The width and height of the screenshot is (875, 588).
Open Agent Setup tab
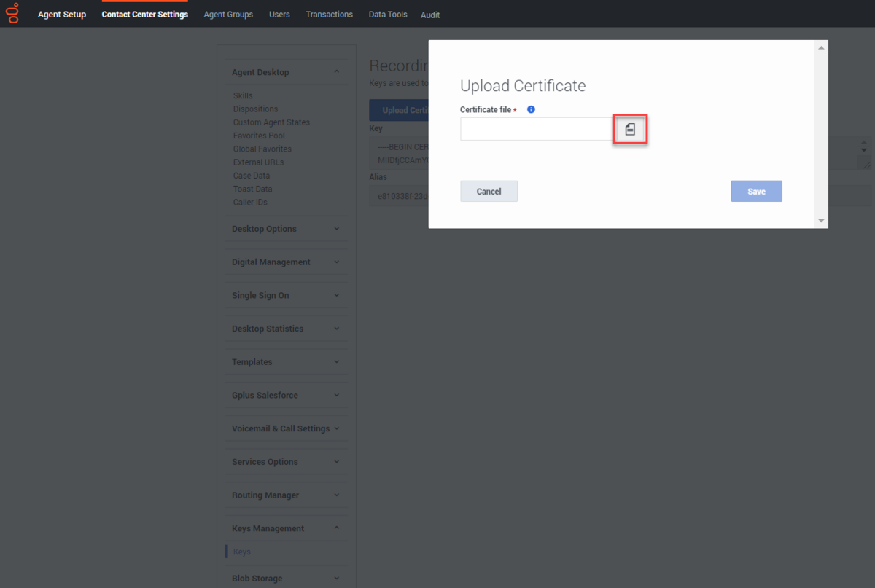62,15
